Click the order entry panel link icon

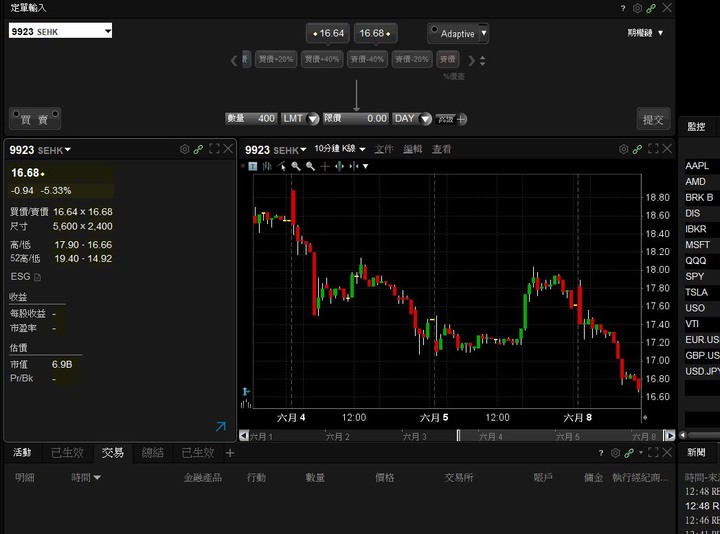(x=651, y=8)
